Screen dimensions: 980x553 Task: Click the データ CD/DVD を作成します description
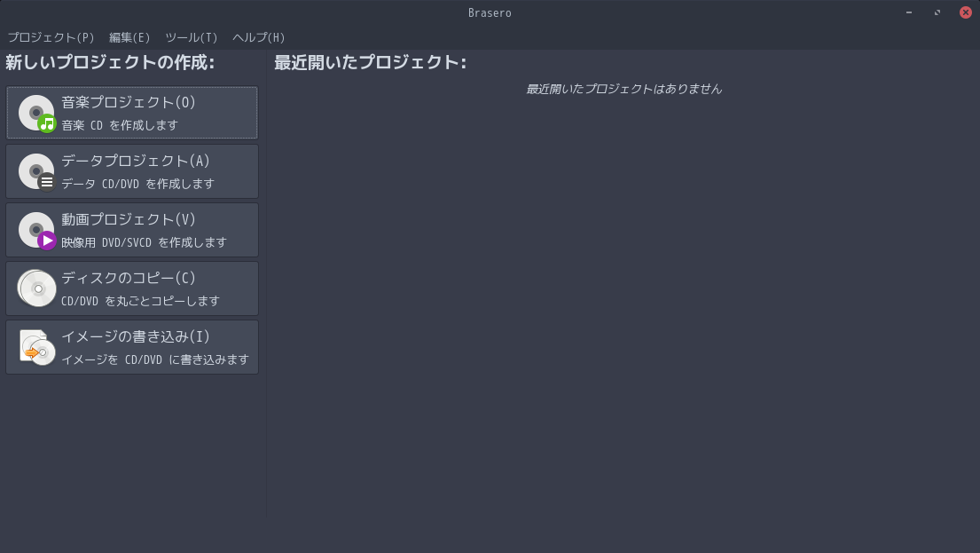pyautogui.click(x=137, y=184)
